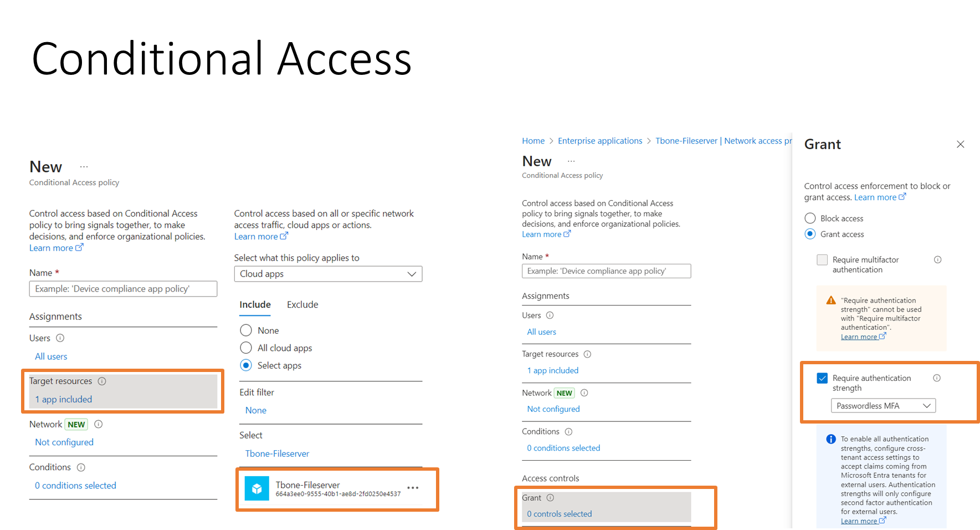Enable the Require multifactor authentication checkbox
980x530 pixels.
click(x=822, y=259)
